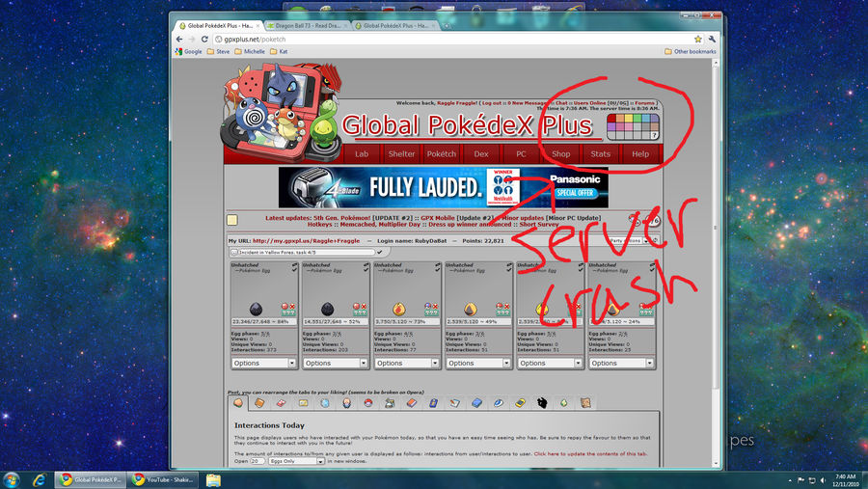Toggle the checkmark on the 49% egg card
This screenshot has height=489, width=868.
(508, 270)
